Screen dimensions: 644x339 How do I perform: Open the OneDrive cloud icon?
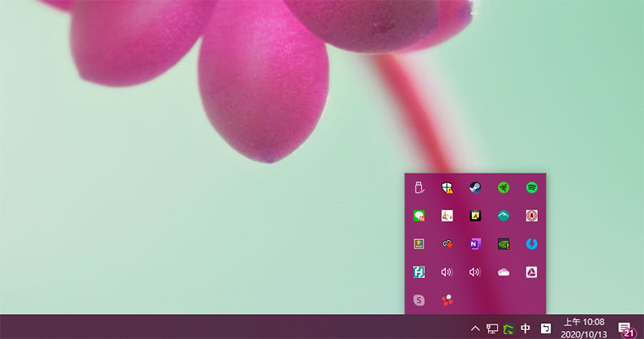[x=503, y=272]
